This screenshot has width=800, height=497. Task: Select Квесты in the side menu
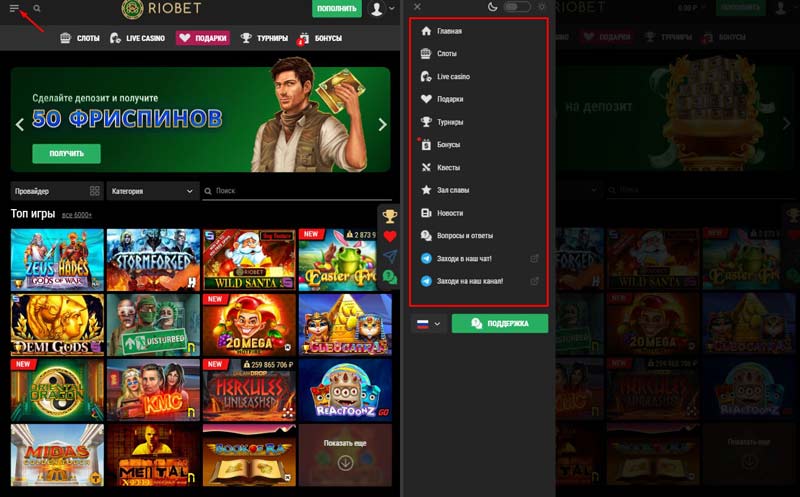[x=448, y=167]
